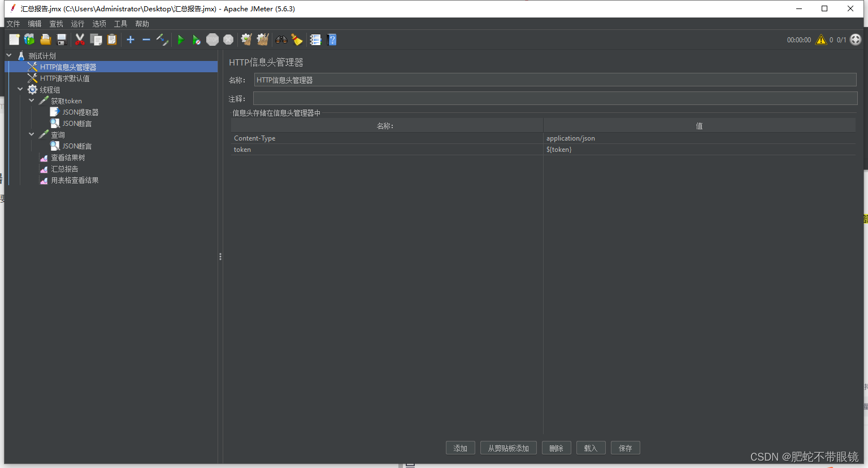Click the remote engine globe icon

point(856,40)
